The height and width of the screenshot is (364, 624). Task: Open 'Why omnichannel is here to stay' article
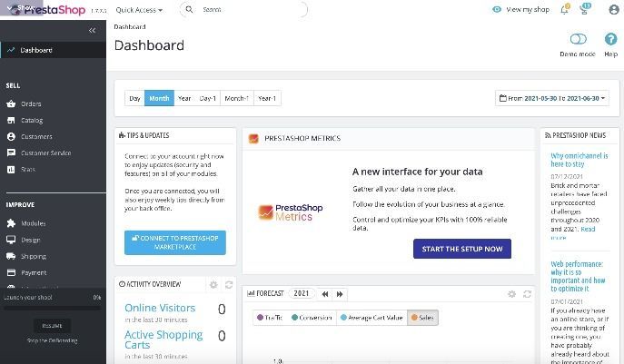coord(579,160)
